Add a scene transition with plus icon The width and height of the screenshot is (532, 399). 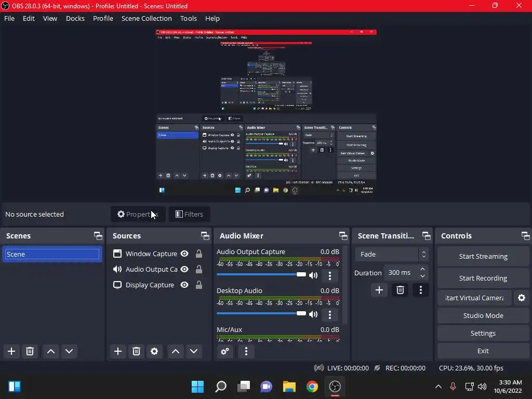pyautogui.click(x=379, y=290)
